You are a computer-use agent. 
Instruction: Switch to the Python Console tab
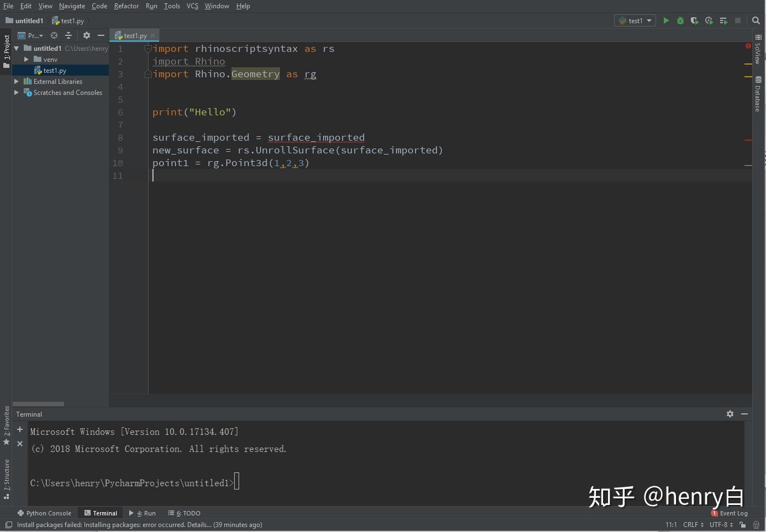pyautogui.click(x=44, y=513)
